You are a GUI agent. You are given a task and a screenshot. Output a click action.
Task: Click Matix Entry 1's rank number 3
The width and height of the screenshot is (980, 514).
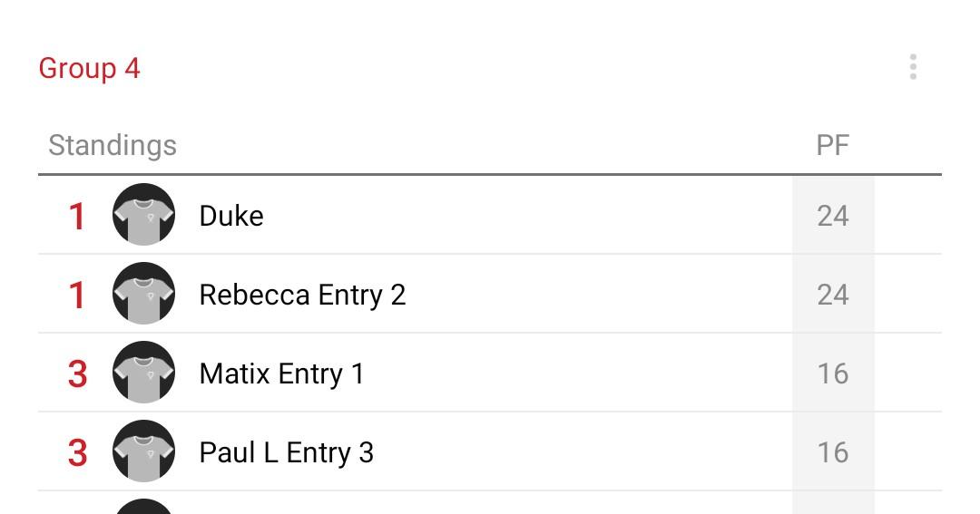tap(77, 373)
